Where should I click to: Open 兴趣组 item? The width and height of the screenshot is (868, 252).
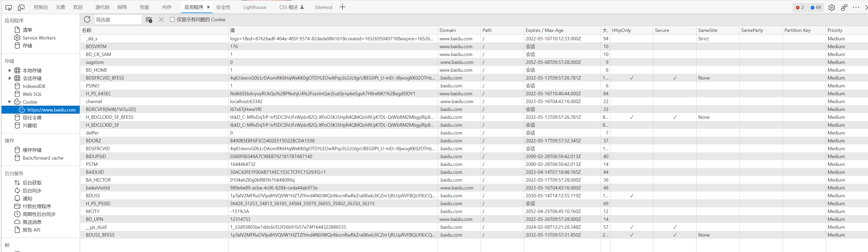30,126
